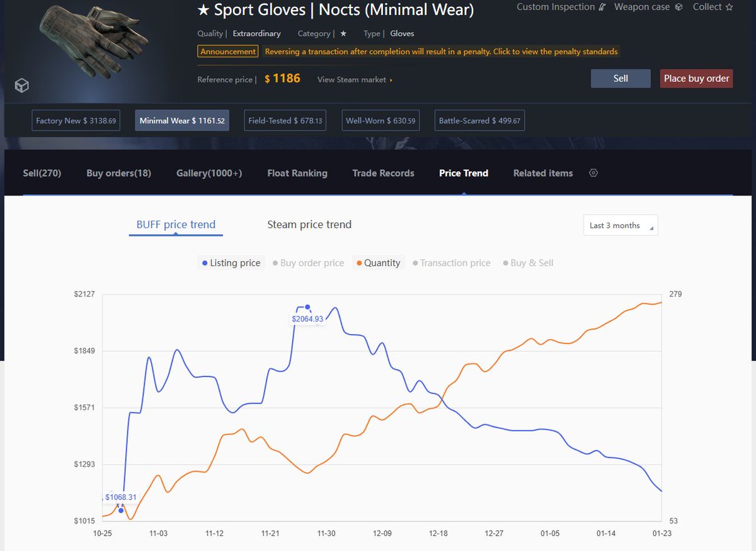This screenshot has width=756, height=551.
Task: Open the Related items tab
Action: click(543, 173)
